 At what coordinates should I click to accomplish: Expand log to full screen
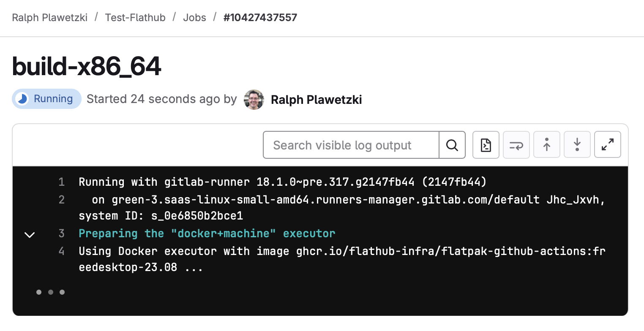(x=608, y=145)
